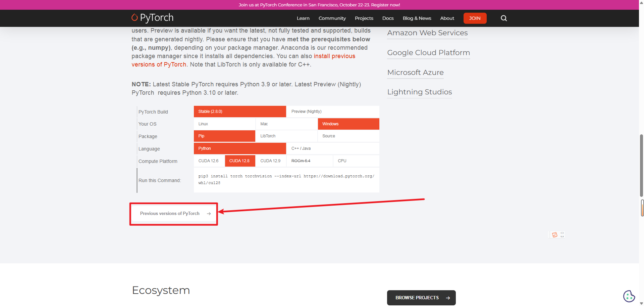Open the Docs menu
This screenshot has width=644, height=306.
[388, 18]
